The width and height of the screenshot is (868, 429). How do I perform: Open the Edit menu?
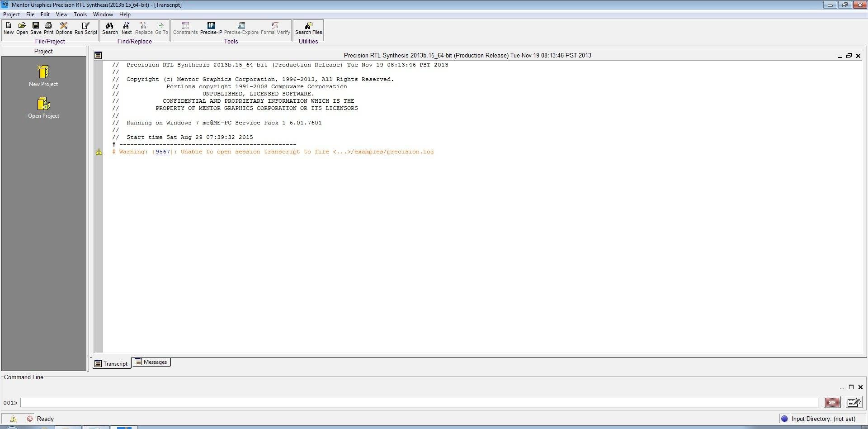45,14
